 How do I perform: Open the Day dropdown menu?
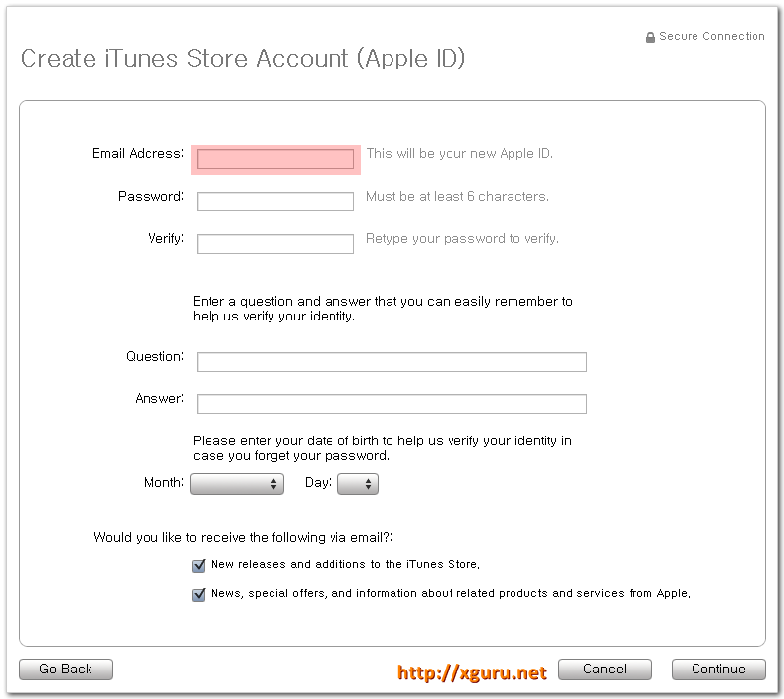(358, 484)
